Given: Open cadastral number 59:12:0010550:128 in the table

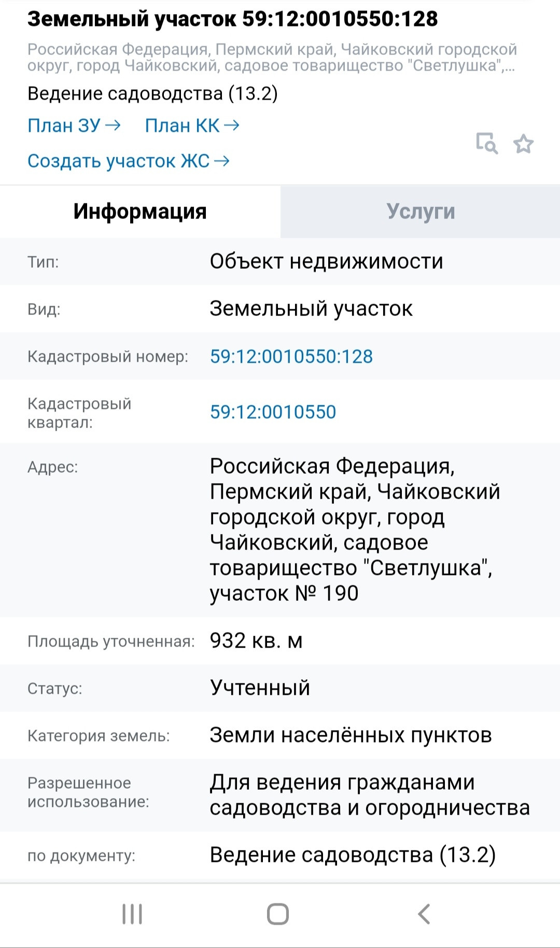Looking at the screenshot, I should point(291,356).
